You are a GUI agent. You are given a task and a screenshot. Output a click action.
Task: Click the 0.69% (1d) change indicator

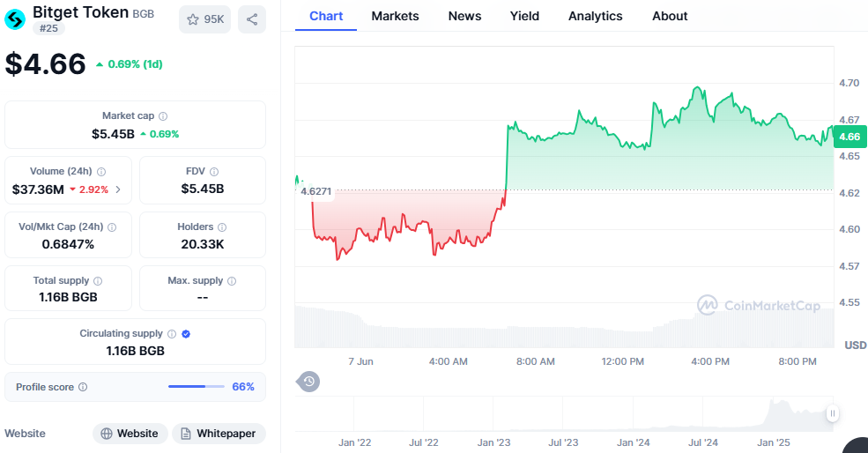click(x=130, y=64)
